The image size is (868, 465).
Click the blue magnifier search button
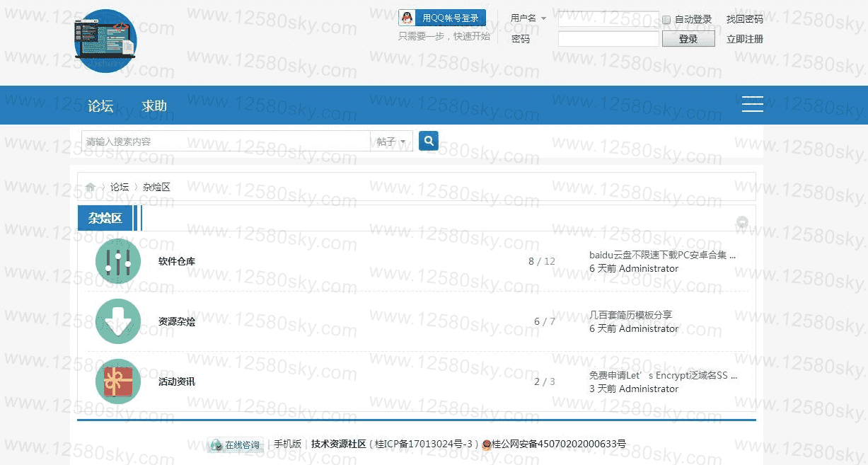click(x=429, y=141)
